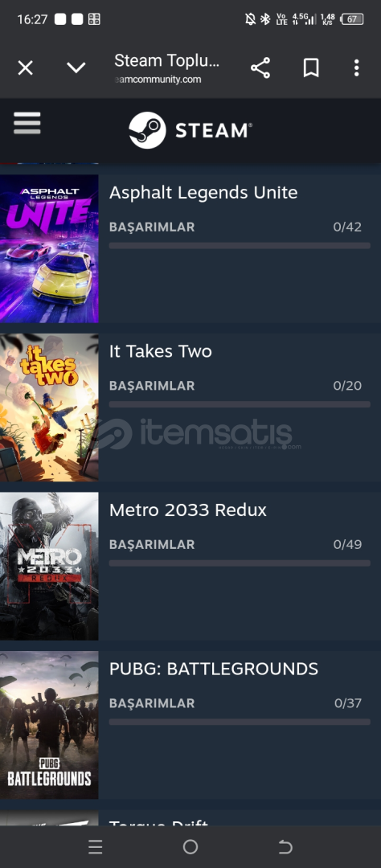Viewport: 381px width, 868px height.
Task: Close the browser tab with X
Action: coord(26,68)
